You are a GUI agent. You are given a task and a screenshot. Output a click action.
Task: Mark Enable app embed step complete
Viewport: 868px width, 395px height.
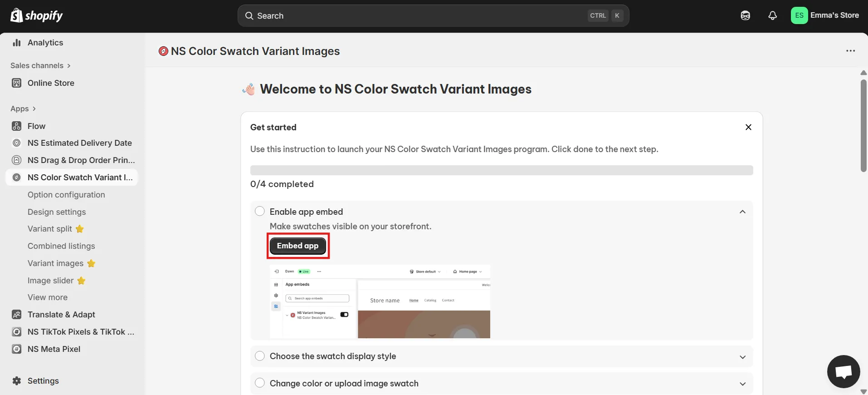(x=260, y=211)
